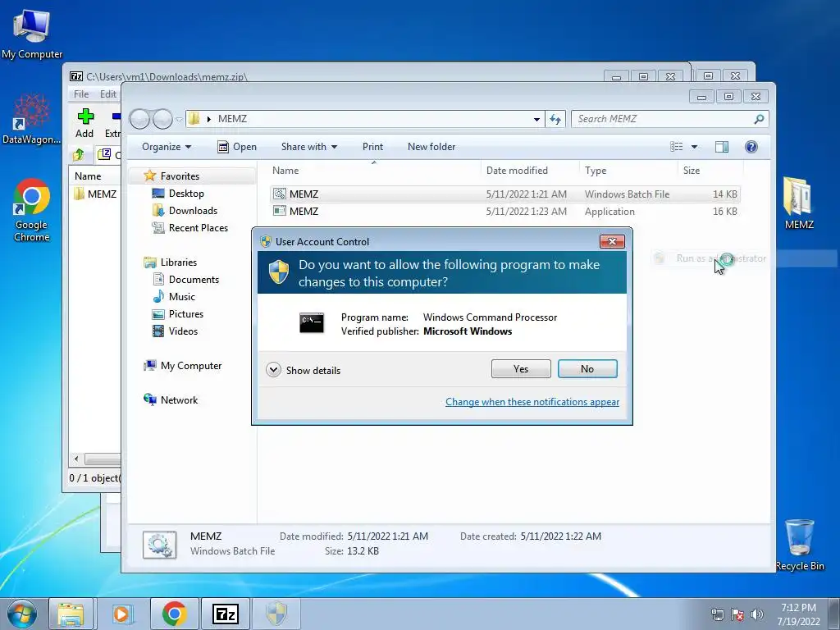840x630 pixels.
Task: Select the MEMZ Windows Batch File row
Action: tap(505, 194)
